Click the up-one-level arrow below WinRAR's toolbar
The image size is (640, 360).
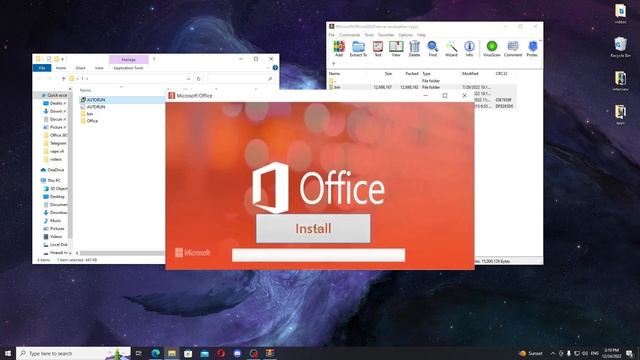pyautogui.click(x=333, y=64)
